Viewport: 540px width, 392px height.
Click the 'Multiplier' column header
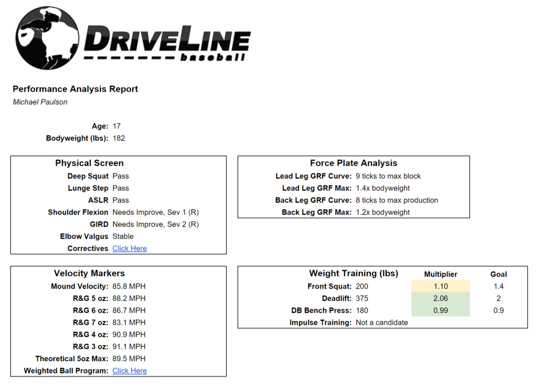click(441, 274)
